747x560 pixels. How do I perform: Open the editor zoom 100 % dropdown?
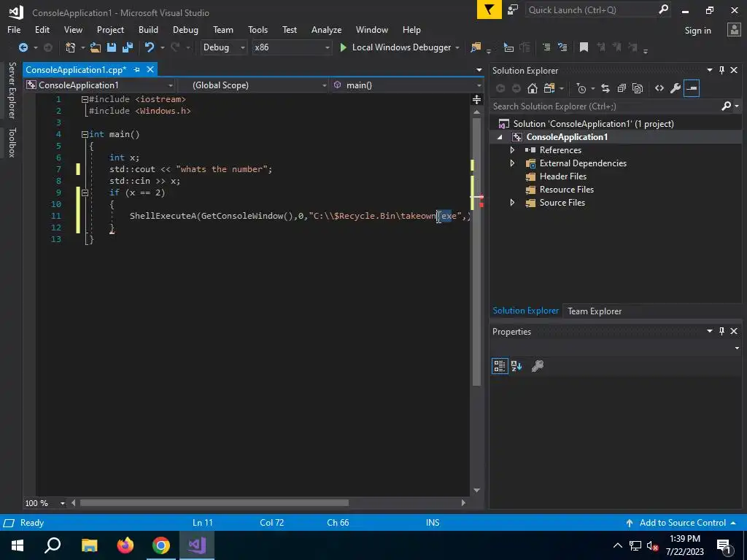pos(63,503)
